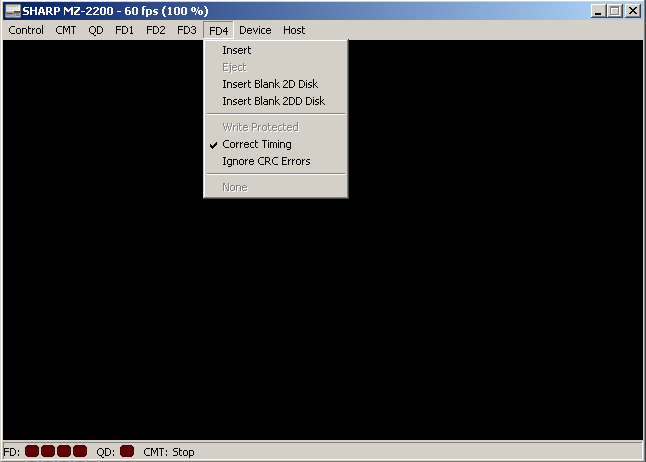Screen dimensions: 646x462
Task: Open the CMT menu
Action: (66, 30)
